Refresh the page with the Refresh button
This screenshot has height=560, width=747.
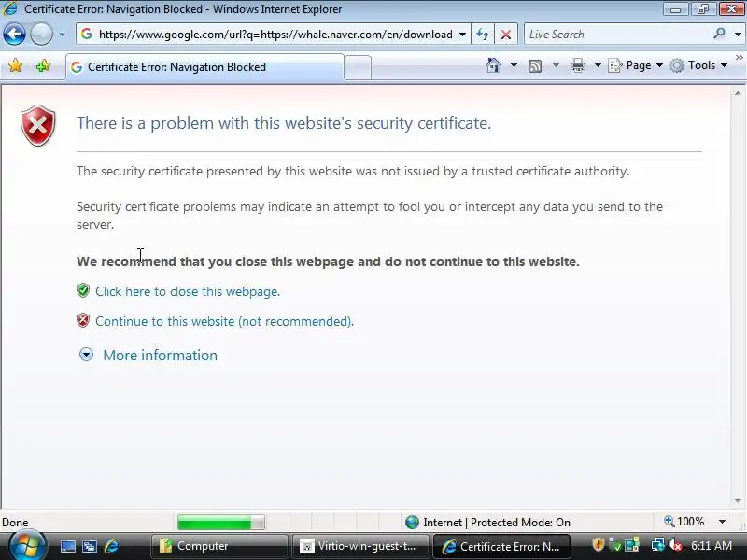(483, 35)
